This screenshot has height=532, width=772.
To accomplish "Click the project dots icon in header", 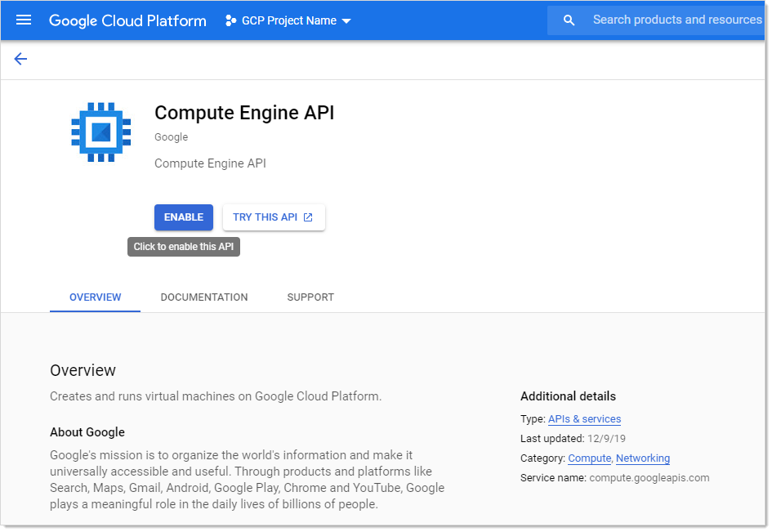I will tap(230, 20).
